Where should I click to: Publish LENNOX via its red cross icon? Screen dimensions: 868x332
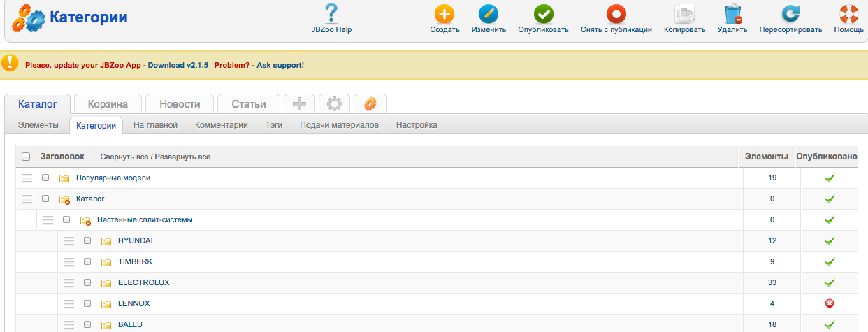click(830, 303)
